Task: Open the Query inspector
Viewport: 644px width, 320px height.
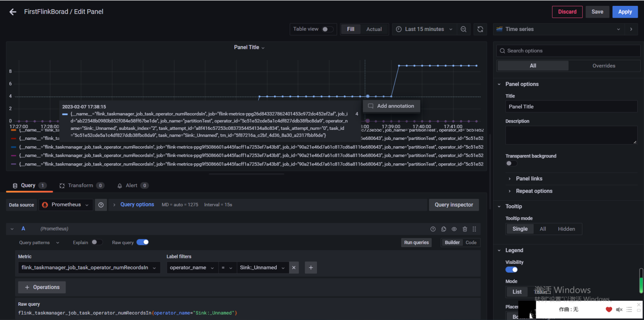Action: (x=454, y=205)
